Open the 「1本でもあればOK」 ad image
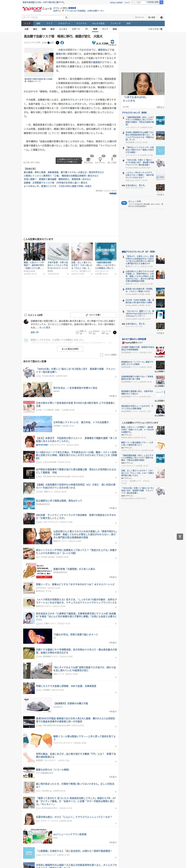 pos(143,84)
